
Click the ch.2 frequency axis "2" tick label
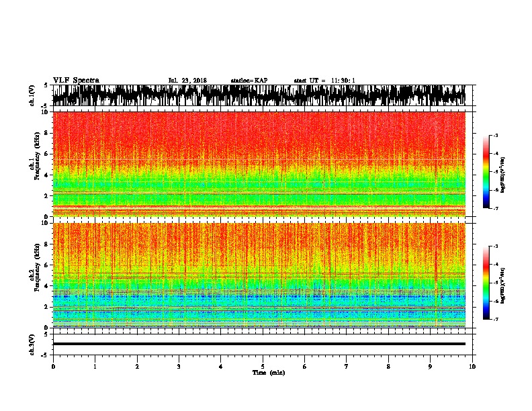[47, 307]
